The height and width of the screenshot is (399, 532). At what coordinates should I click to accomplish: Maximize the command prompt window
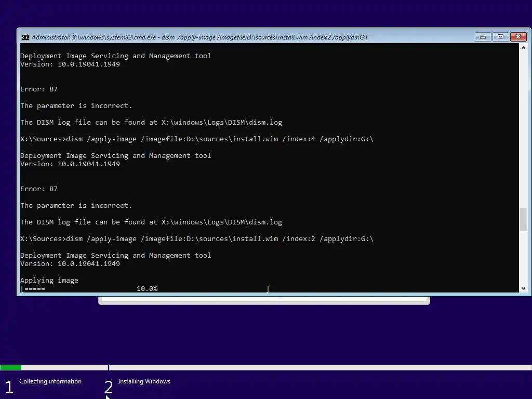500,37
